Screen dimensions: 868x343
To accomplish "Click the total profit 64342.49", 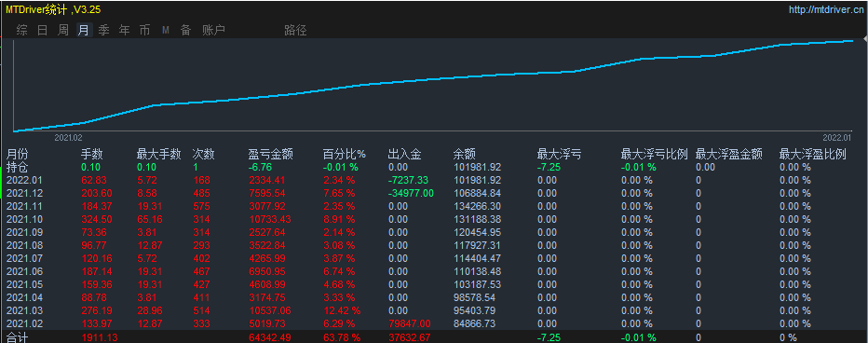I will click(x=270, y=337).
